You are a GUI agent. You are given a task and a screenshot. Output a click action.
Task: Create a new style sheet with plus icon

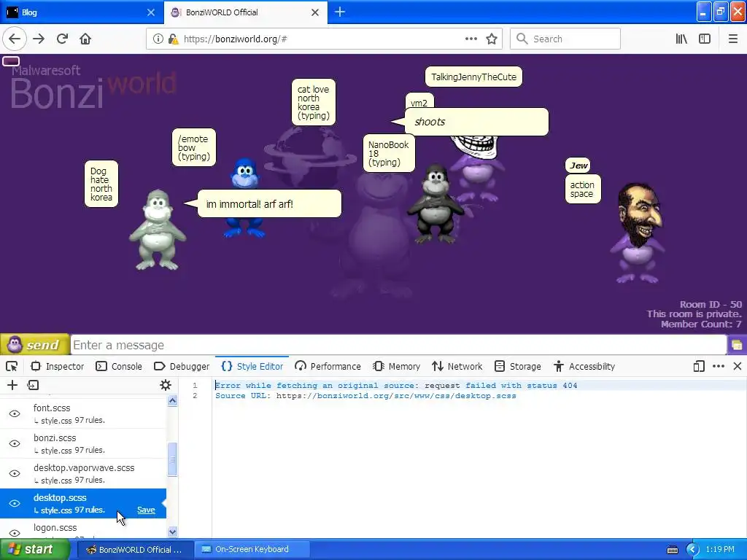click(12, 385)
